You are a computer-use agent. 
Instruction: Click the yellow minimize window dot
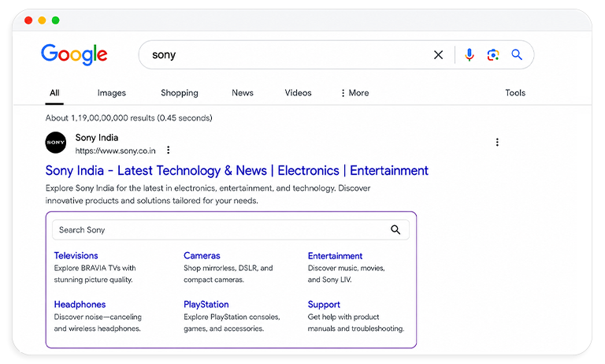click(42, 20)
